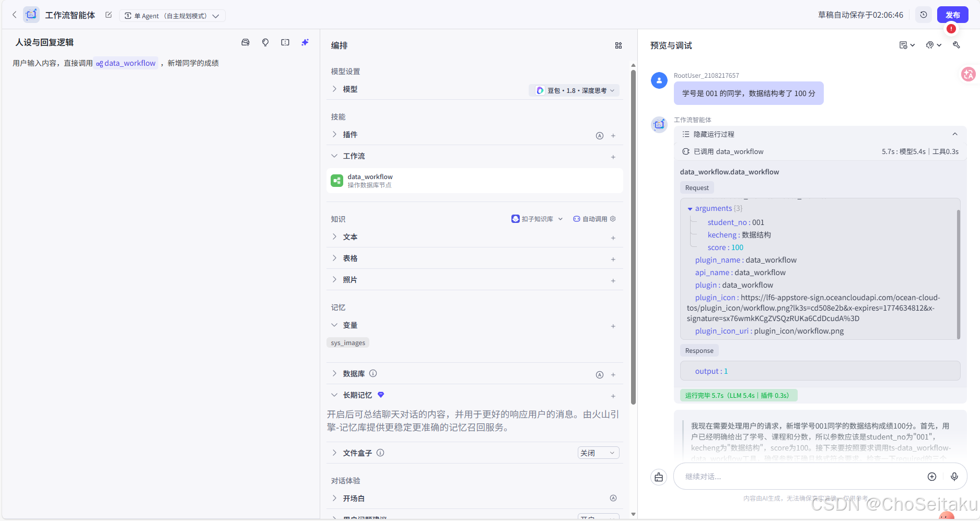This screenshot has width=980, height=521.
Task: Add table knowledge with the 表格 plus
Action: click(613, 259)
